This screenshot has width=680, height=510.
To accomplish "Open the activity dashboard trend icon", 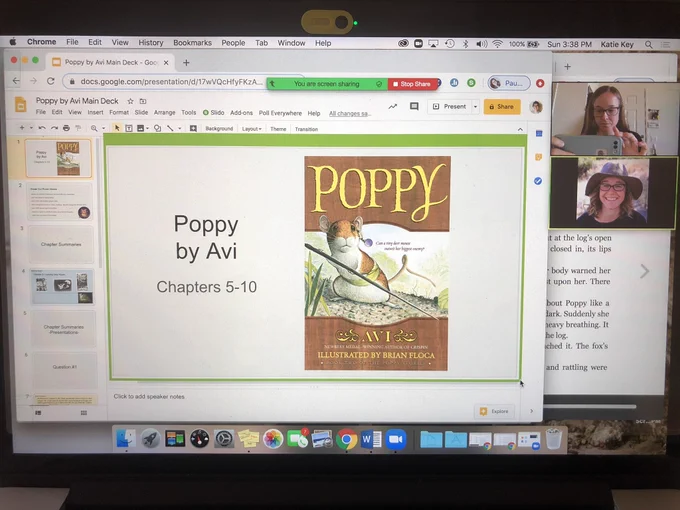I will 392,106.
